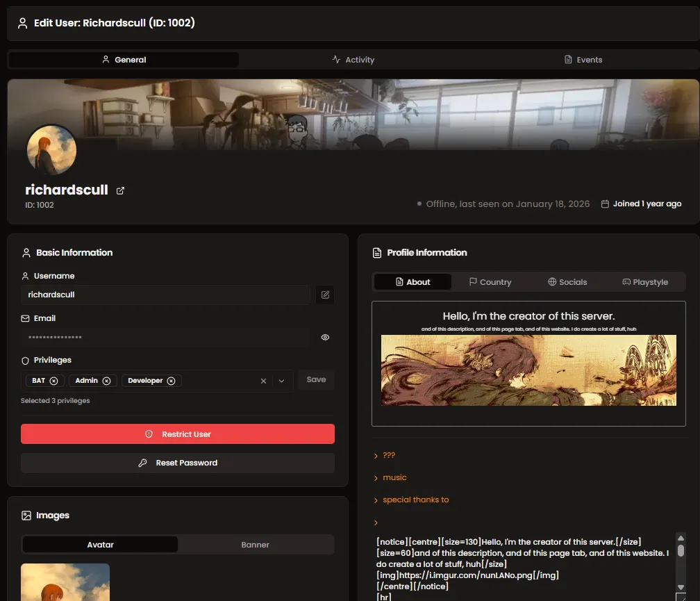Screen dimensions: 700x601
Task: Select the Avatar option in Images
Action: 100,545
